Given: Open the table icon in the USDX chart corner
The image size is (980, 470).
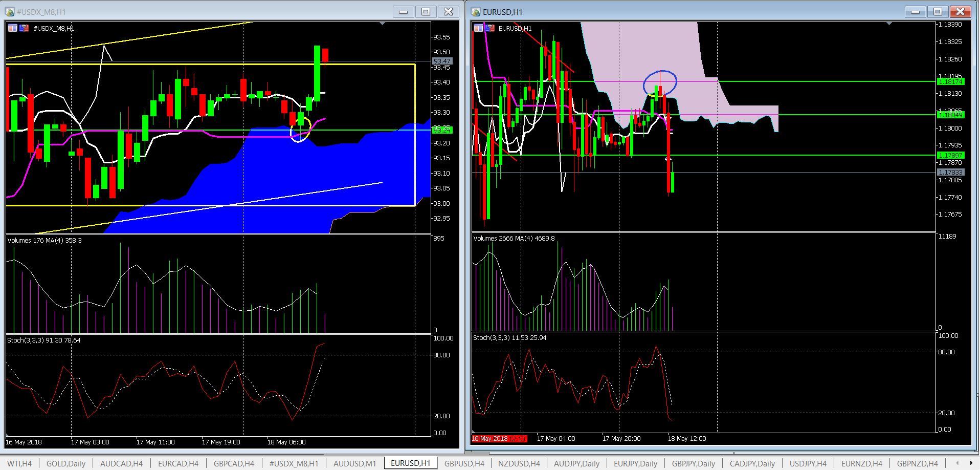Looking at the screenshot, I should tap(13, 28).
